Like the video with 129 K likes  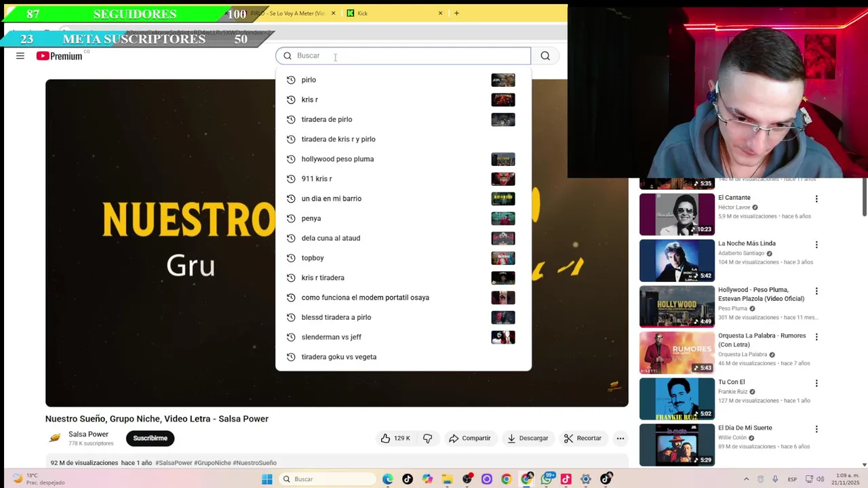[x=395, y=439]
